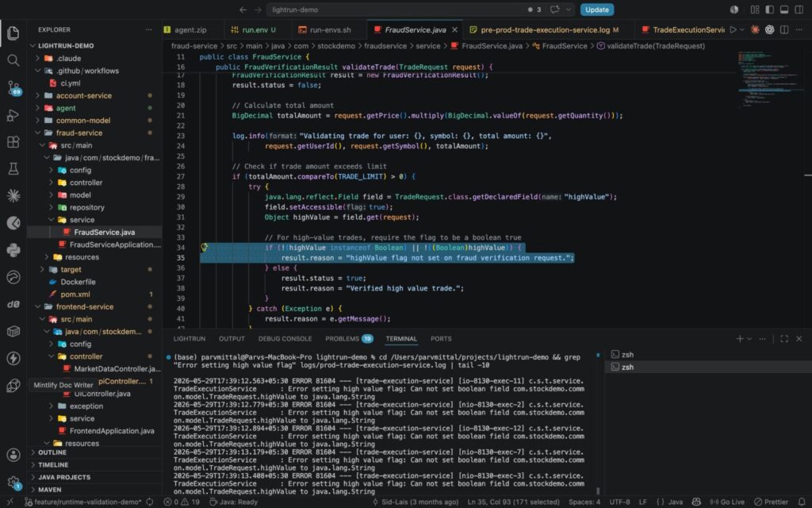The height and width of the screenshot is (508, 812).
Task: Switch to the DEBUG CONSOLE tab
Action: pyautogui.click(x=285, y=338)
